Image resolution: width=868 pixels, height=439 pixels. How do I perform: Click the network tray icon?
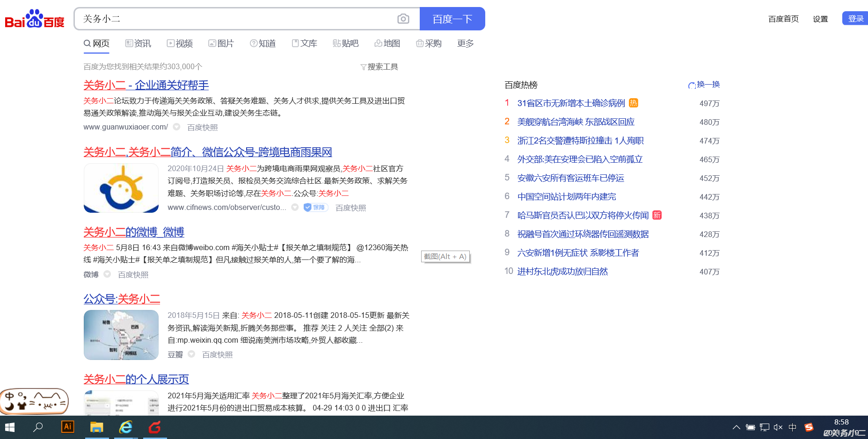[765, 427]
